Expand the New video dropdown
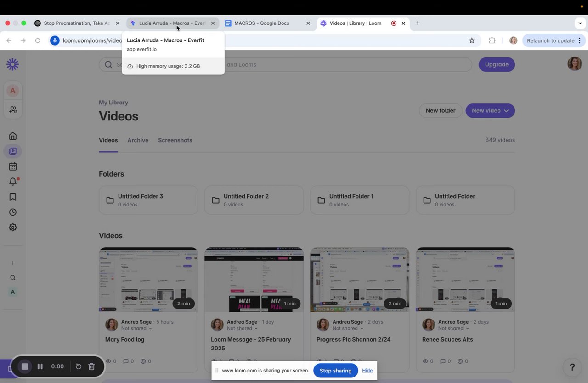 (x=490, y=110)
